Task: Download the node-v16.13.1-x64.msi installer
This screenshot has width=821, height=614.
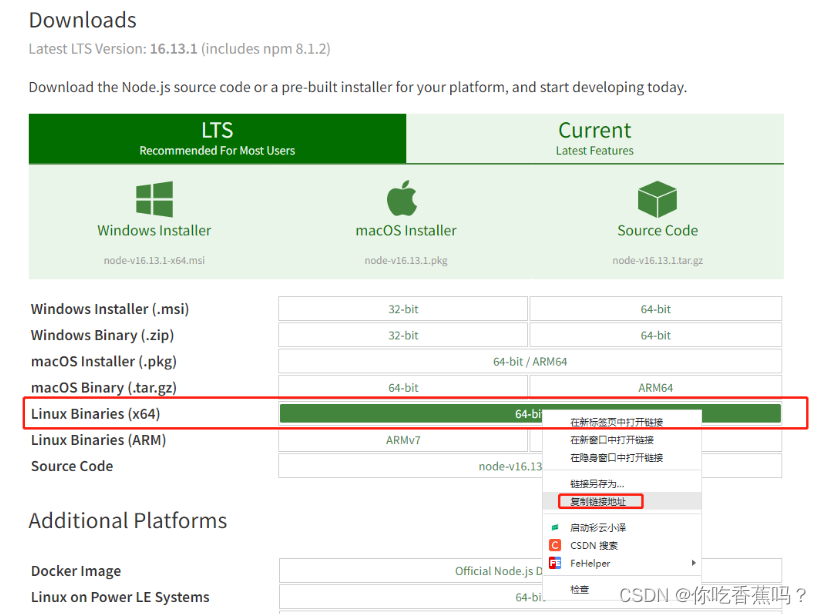Action: (x=154, y=260)
